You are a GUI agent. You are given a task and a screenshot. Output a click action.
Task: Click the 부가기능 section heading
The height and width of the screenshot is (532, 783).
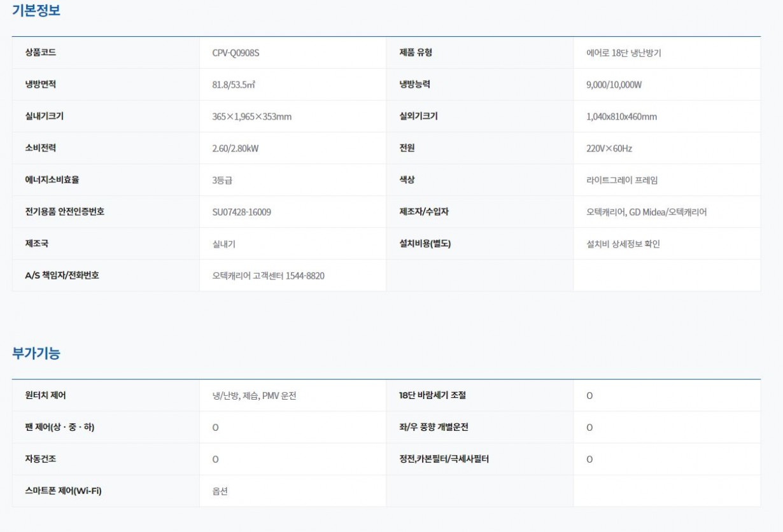(x=36, y=353)
